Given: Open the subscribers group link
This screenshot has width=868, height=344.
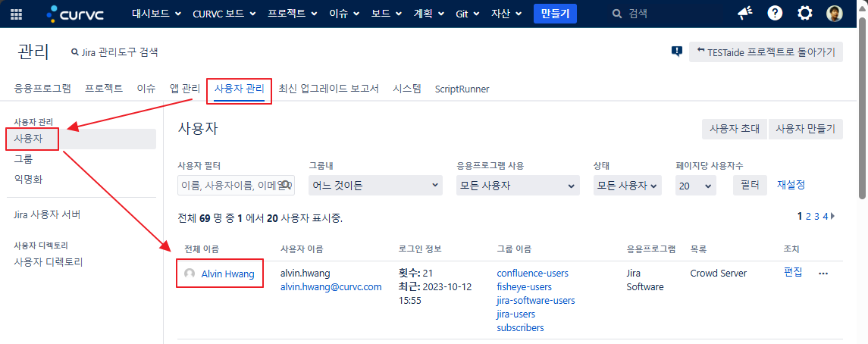Looking at the screenshot, I should [520, 327].
